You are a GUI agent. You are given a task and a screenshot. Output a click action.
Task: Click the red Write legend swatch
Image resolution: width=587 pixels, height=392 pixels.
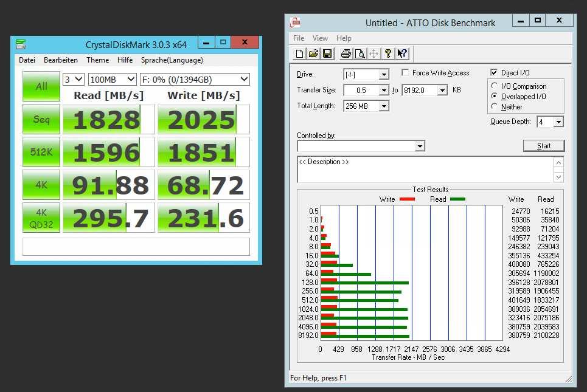(x=408, y=199)
